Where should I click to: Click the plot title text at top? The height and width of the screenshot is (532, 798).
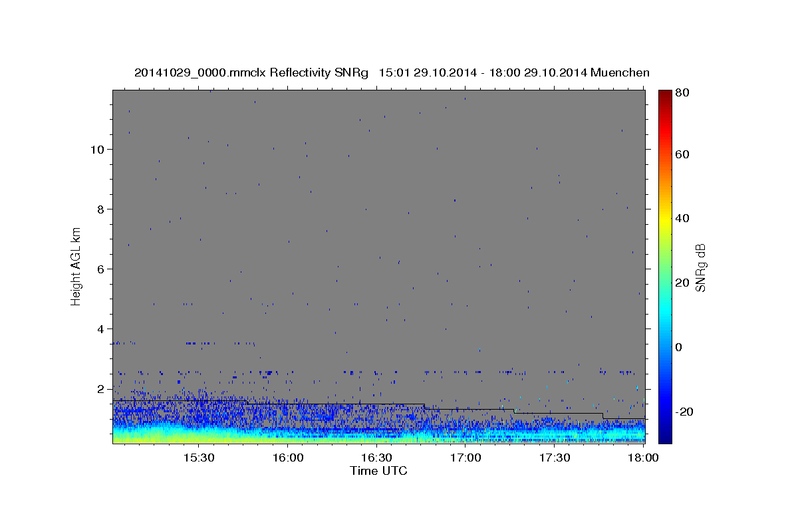(392, 72)
